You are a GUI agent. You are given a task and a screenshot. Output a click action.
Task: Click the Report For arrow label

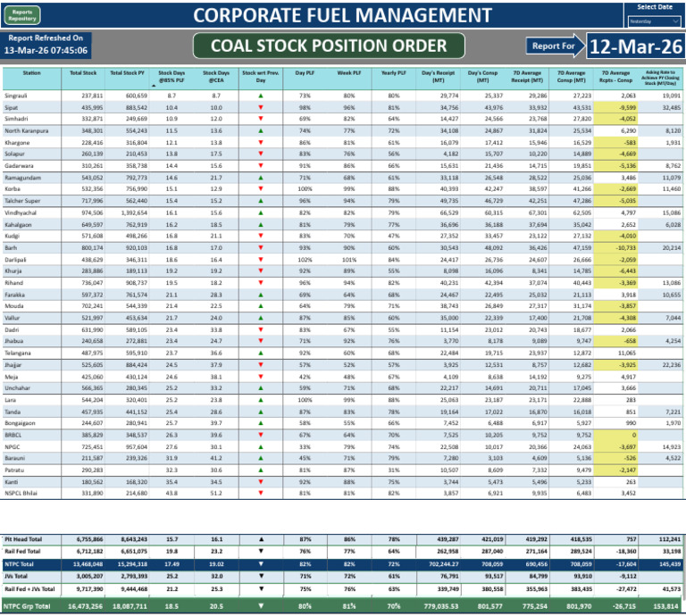pyautogui.click(x=555, y=46)
